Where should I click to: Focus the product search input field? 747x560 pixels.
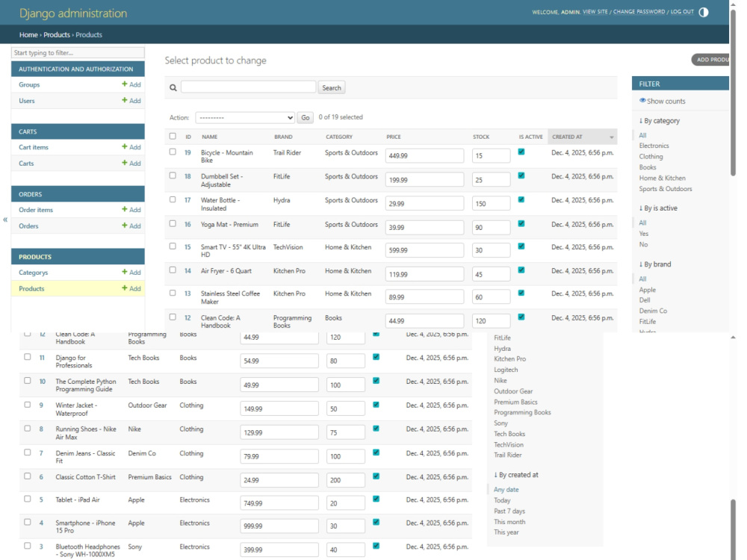pos(248,87)
